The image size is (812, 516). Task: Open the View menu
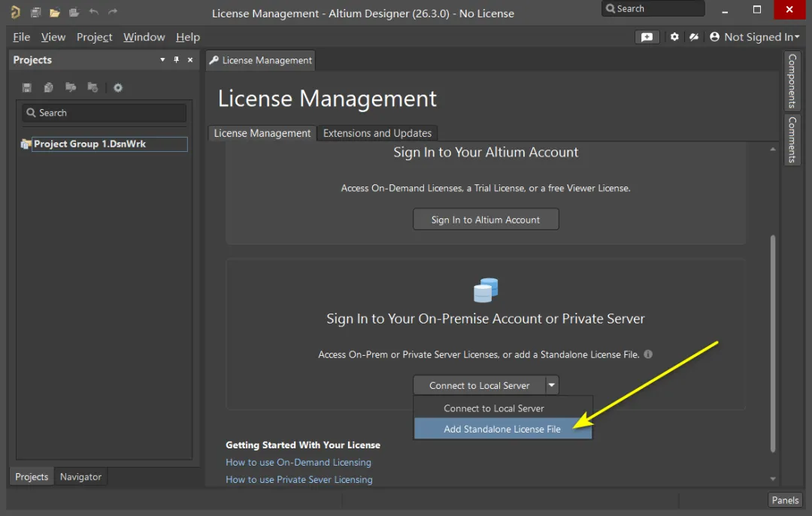point(53,37)
